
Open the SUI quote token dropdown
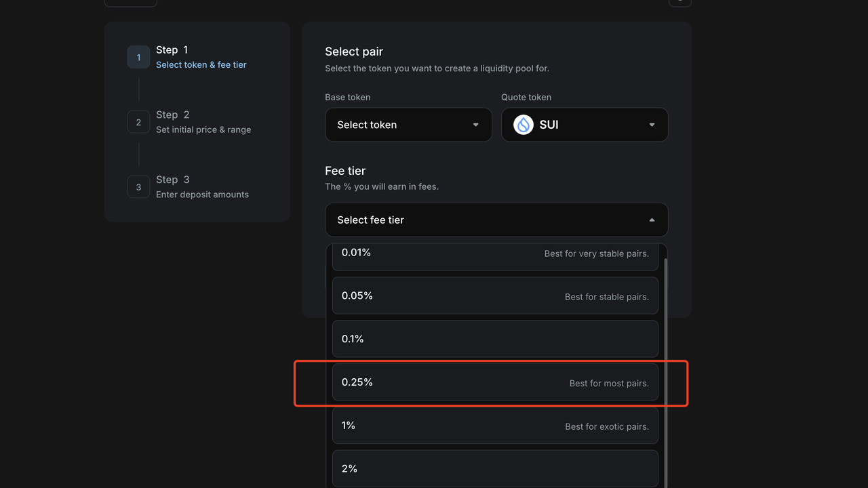coord(585,125)
